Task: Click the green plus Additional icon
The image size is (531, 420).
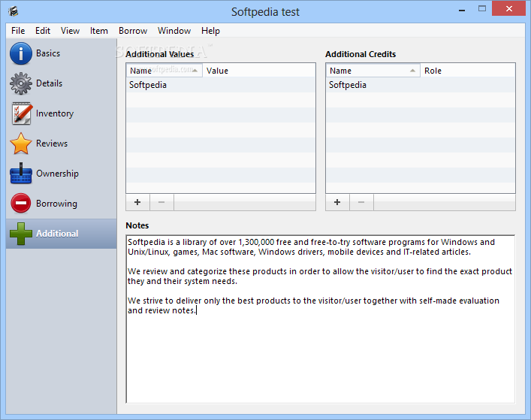Action: click(x=21, y=234)
